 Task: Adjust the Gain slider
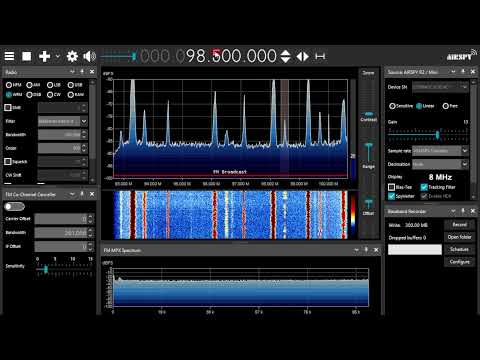pyautogui.click(x=428, y=134)
